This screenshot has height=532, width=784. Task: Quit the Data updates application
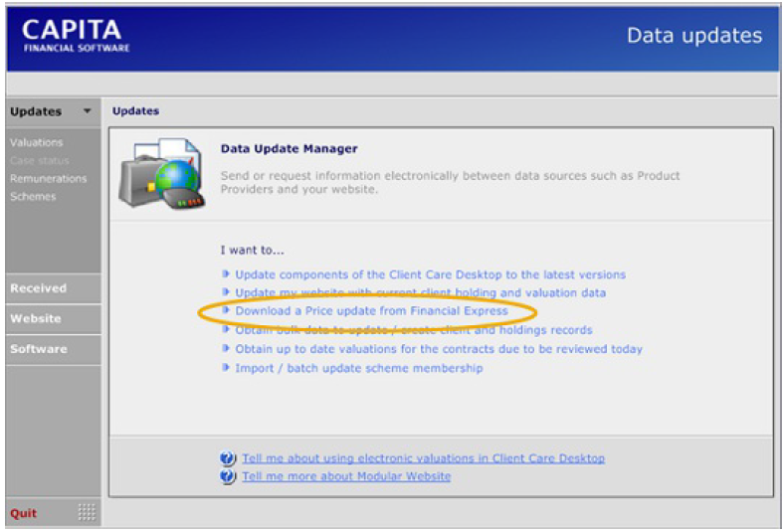click(24, 513)
